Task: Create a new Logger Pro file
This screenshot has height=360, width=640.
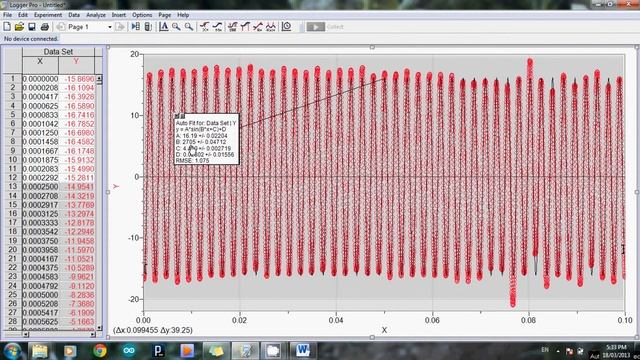Action: [7, 27]
